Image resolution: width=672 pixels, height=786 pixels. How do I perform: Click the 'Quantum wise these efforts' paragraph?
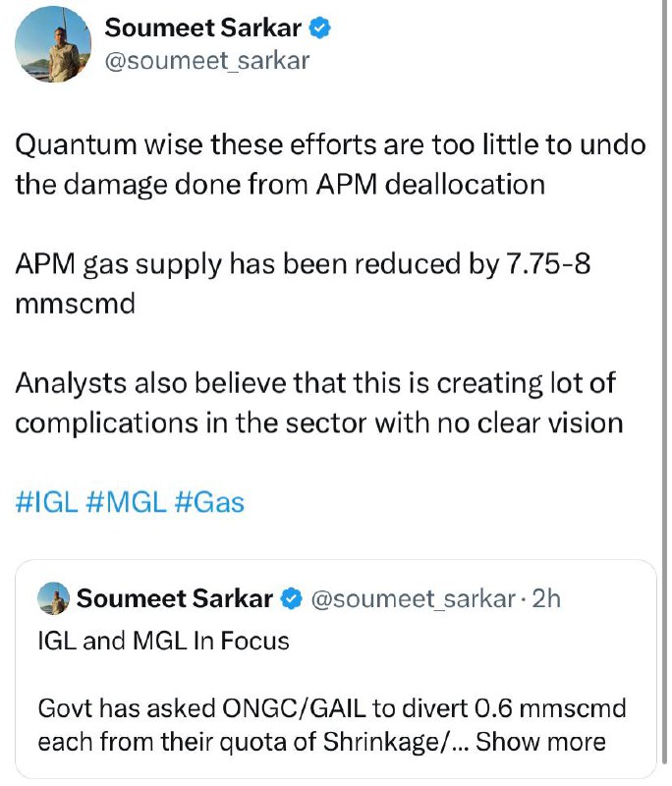pos(330,164)
